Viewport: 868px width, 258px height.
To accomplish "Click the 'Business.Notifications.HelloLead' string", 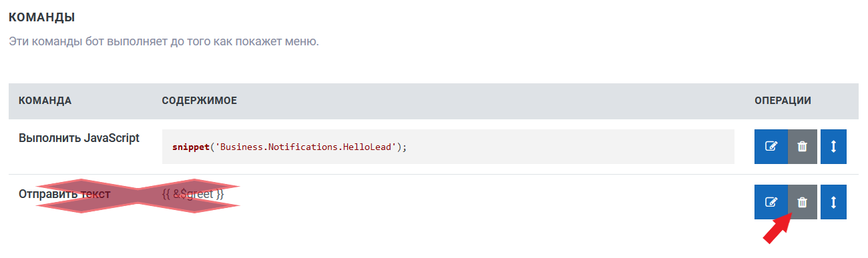I will click(306, 147).
